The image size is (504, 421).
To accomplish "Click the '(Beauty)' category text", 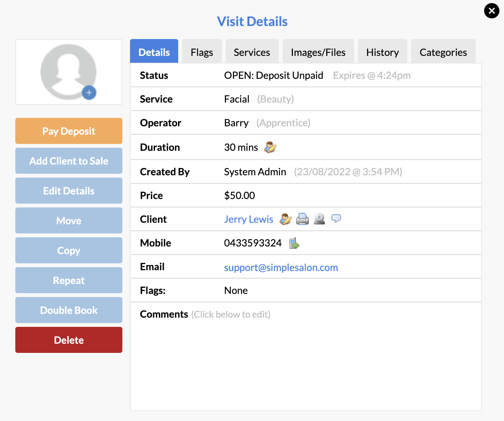I will (x=276, y=99).
